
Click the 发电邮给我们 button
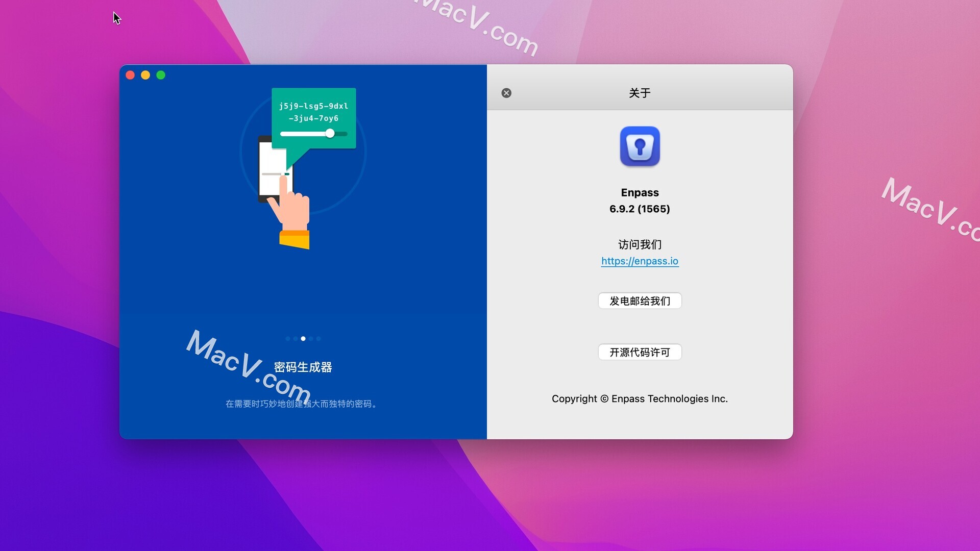[x=640, y=301]
